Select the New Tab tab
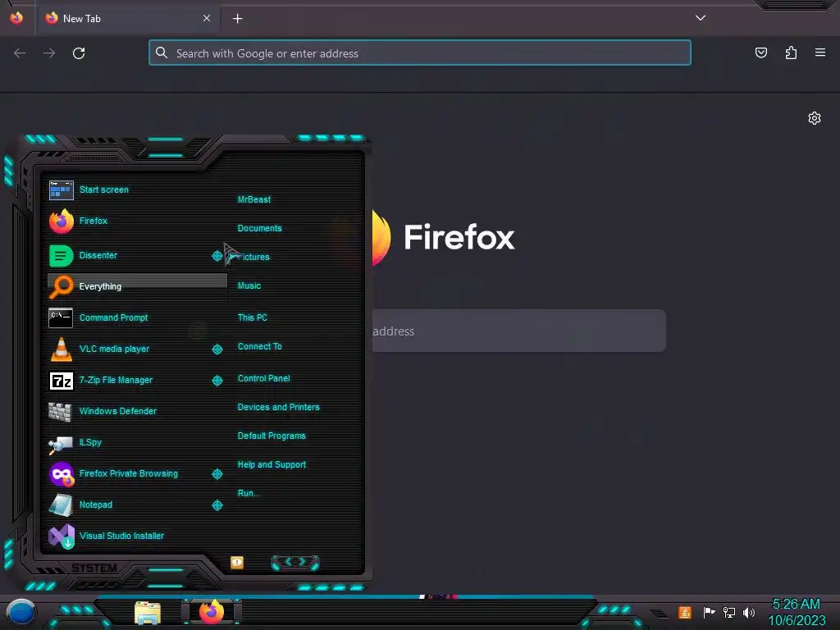Image resolution: width=840 pixels, height=630 pixels. (x=127, y=18)
